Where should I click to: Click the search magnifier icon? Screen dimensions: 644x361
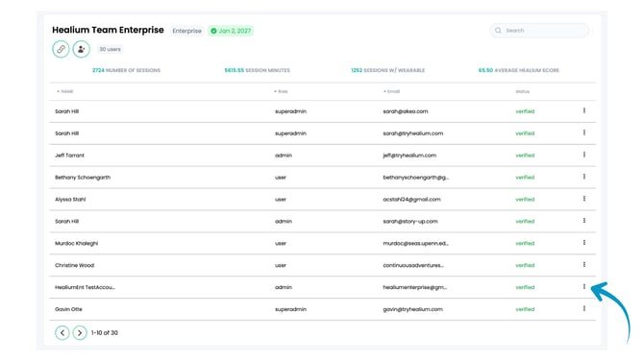point(498,31)
